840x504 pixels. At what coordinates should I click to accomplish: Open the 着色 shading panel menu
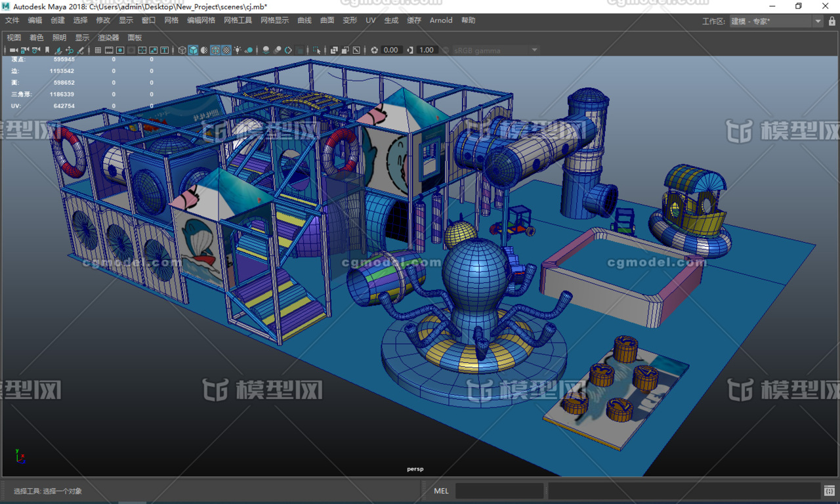click(36, 37)
